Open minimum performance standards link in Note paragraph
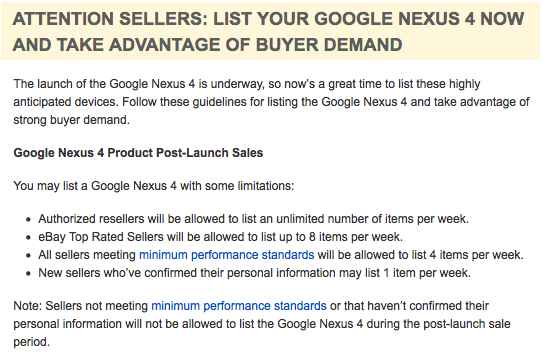Image resolution: width=543 pixels, height=361 pixels. (239, 306)
